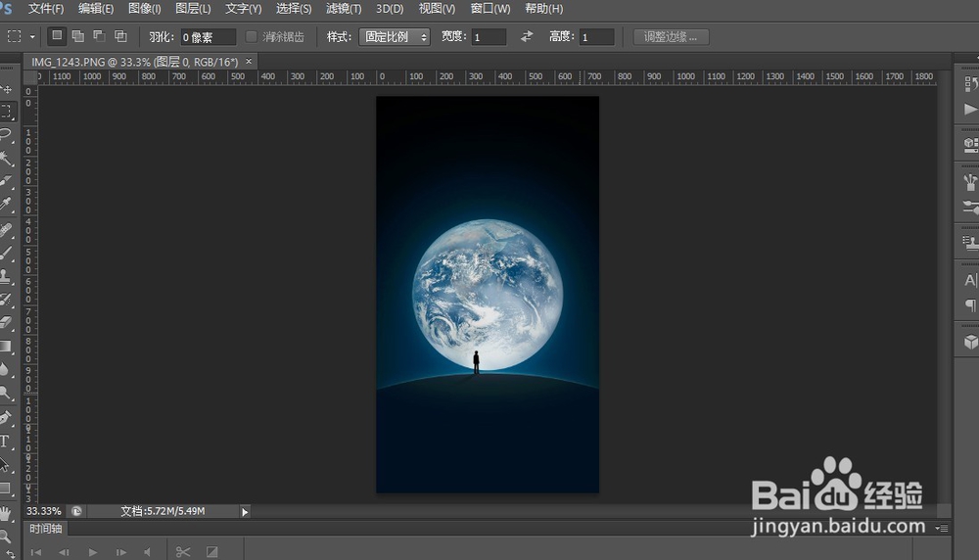The height and width of the screenshot is (560, 979).
Task: Open the 文件(F) menu
Action: point(46,9)
